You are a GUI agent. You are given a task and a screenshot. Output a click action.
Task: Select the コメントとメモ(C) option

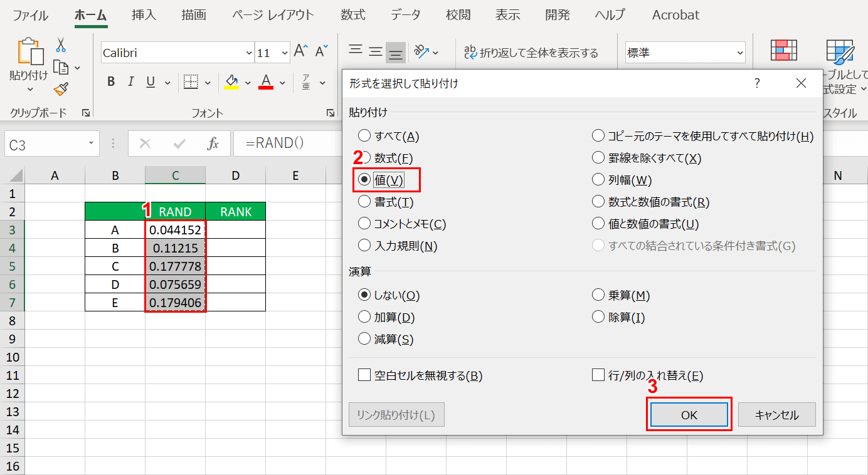402,224
